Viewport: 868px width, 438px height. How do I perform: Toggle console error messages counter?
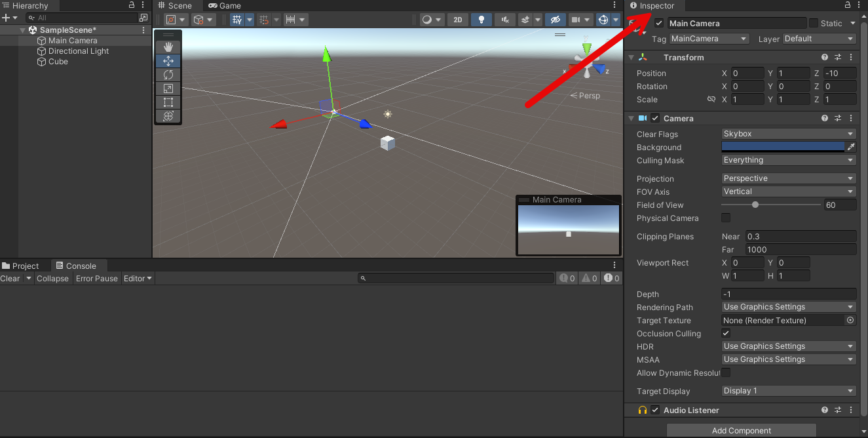(612, 279)
